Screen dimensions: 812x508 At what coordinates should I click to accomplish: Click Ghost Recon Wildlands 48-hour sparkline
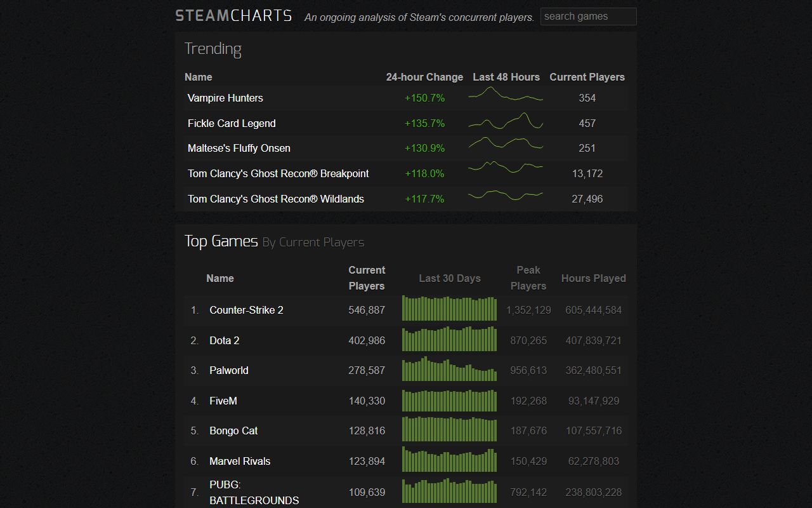tap(506, 194)
